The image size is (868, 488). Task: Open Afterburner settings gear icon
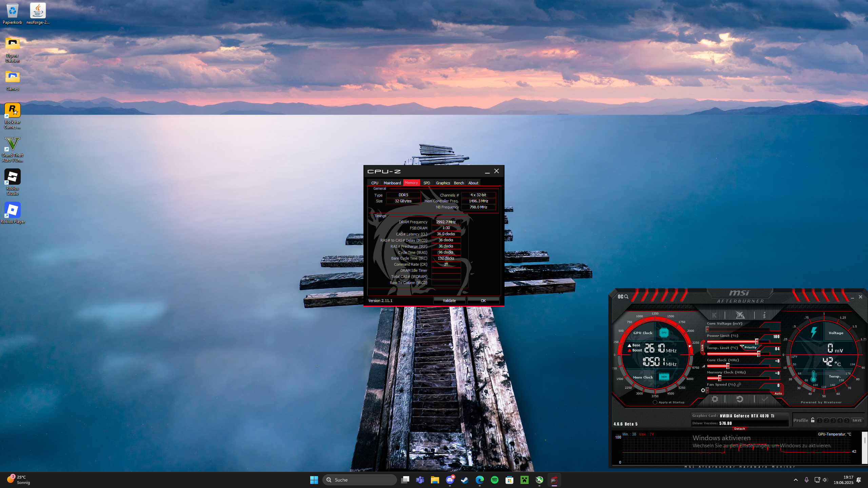pyautogui.click(x=715, y=399)
